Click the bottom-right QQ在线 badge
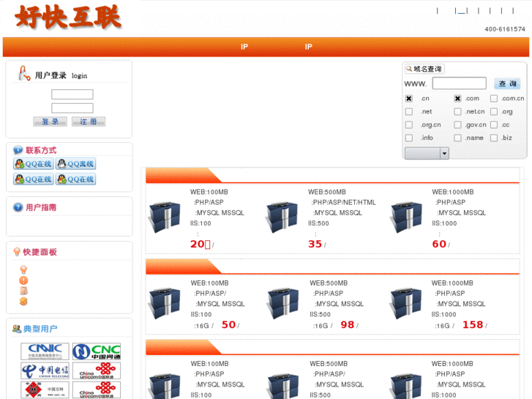 [x=75, y=179]
